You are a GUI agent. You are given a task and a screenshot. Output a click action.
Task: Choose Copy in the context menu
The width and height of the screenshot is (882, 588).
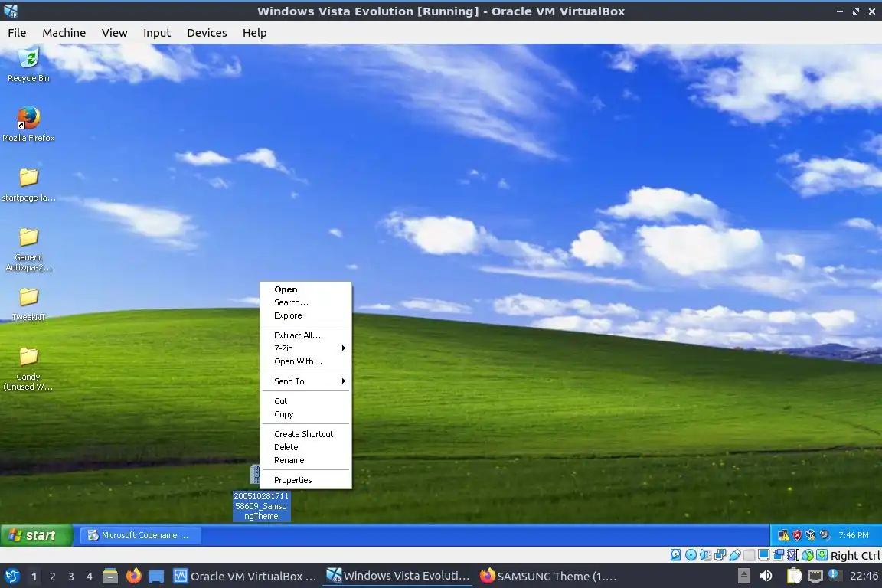pyautogui.click(x=306, y=414)
